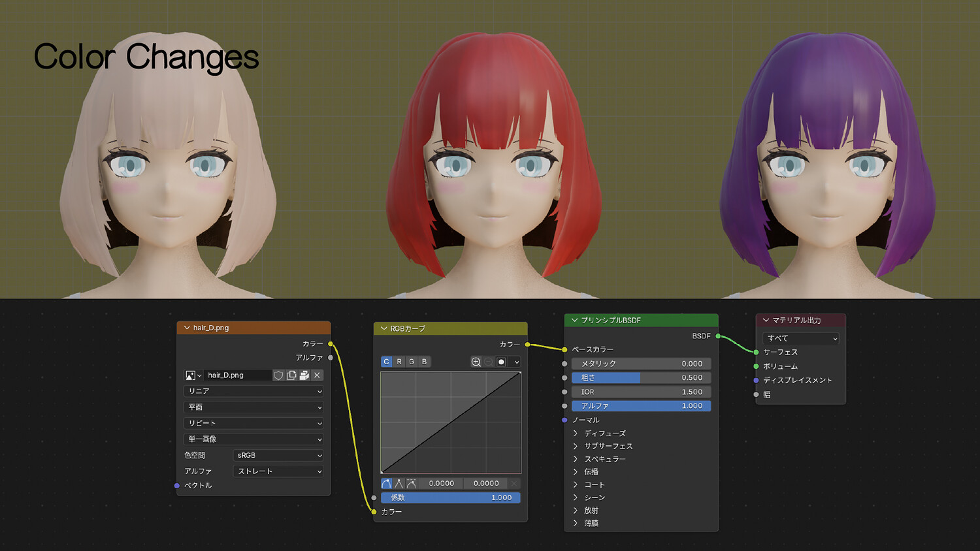This screenshot has width=980, height=551.
Task: Open the curve tools dropdown arrow
Action: [x=516, y=362]
